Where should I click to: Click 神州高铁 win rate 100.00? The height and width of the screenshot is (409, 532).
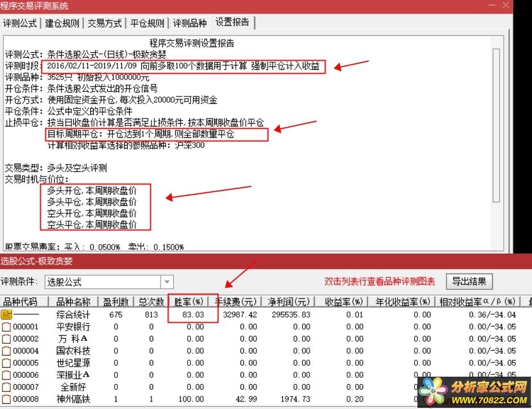click(191, 399)
